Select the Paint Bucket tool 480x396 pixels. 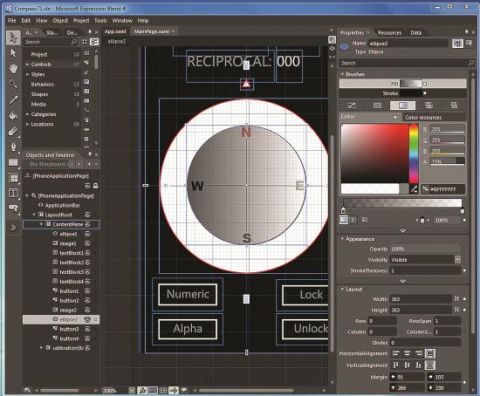[x=13, y=115]
